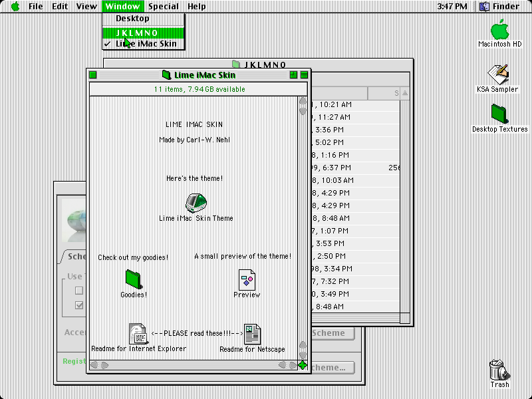
Task: Click up arrow at vertical scrollbar top
Action: (303, 101)
